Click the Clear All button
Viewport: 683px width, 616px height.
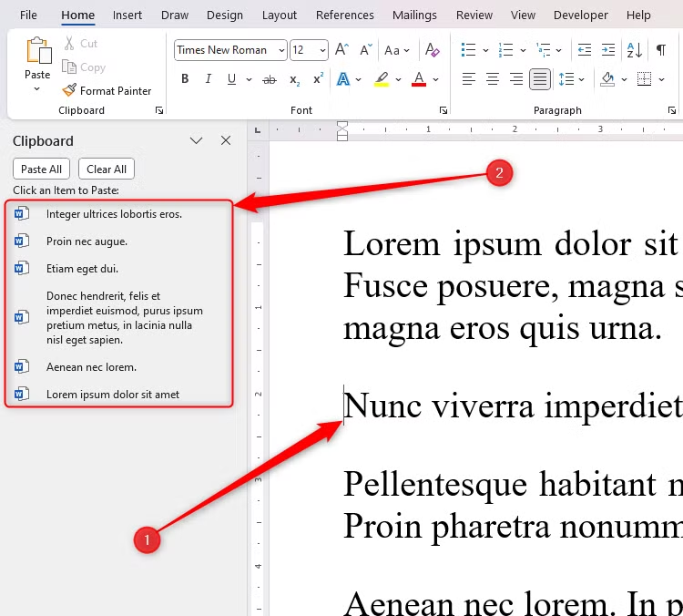click(x=107, y=169)
